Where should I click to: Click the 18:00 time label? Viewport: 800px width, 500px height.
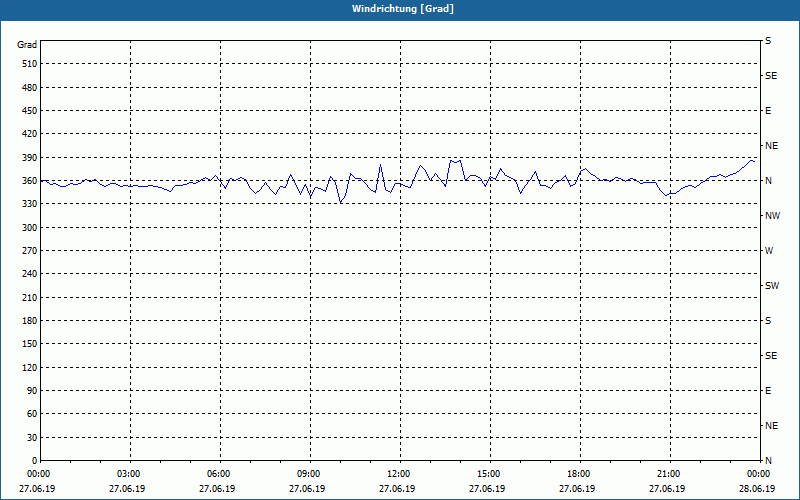[580, 474]
